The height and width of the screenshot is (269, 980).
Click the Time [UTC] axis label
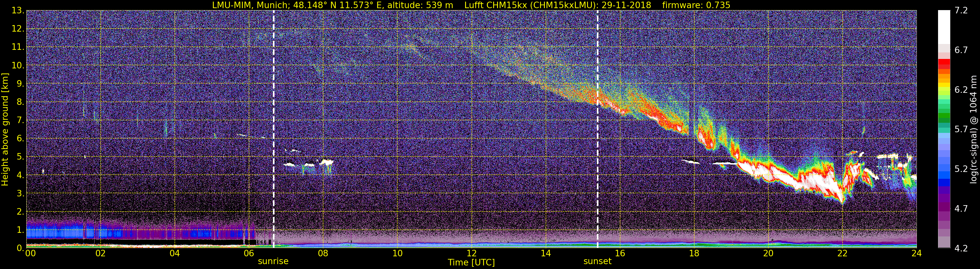point(471,262)
